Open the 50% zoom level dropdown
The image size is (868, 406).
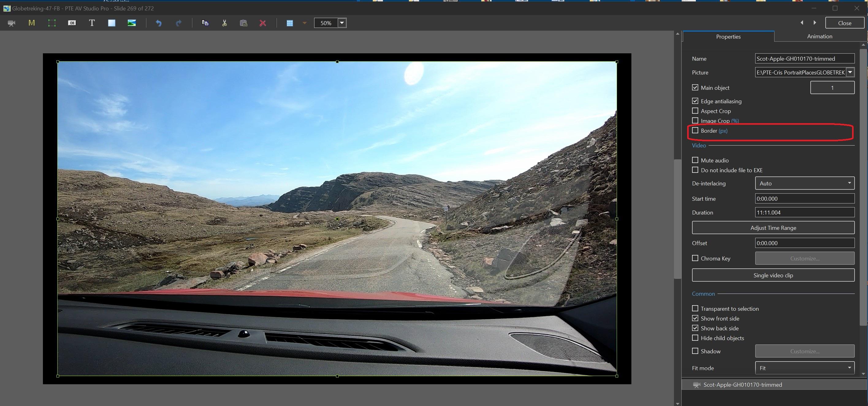pyautogui.click(x=342, y=23)
